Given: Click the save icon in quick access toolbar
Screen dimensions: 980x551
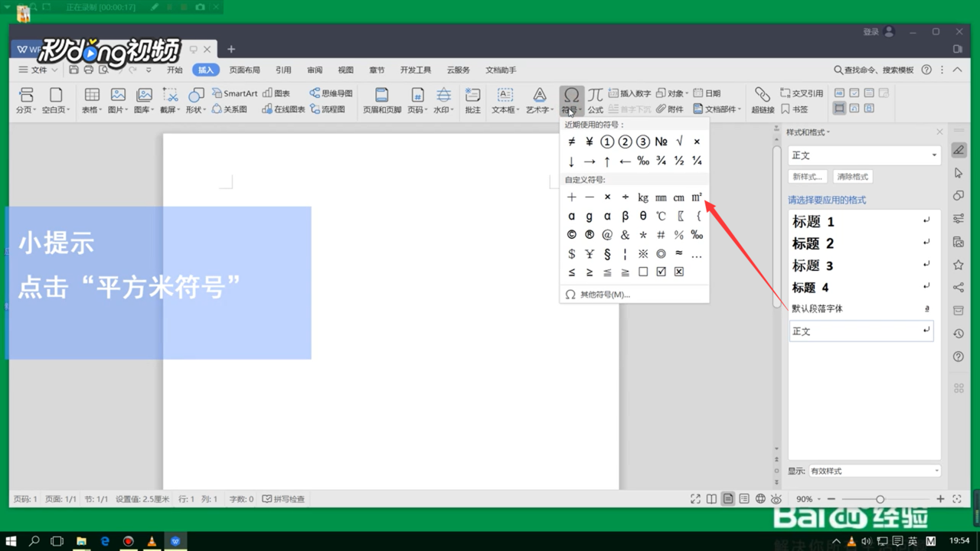Looking at the screenshot, I should [73, 70].
